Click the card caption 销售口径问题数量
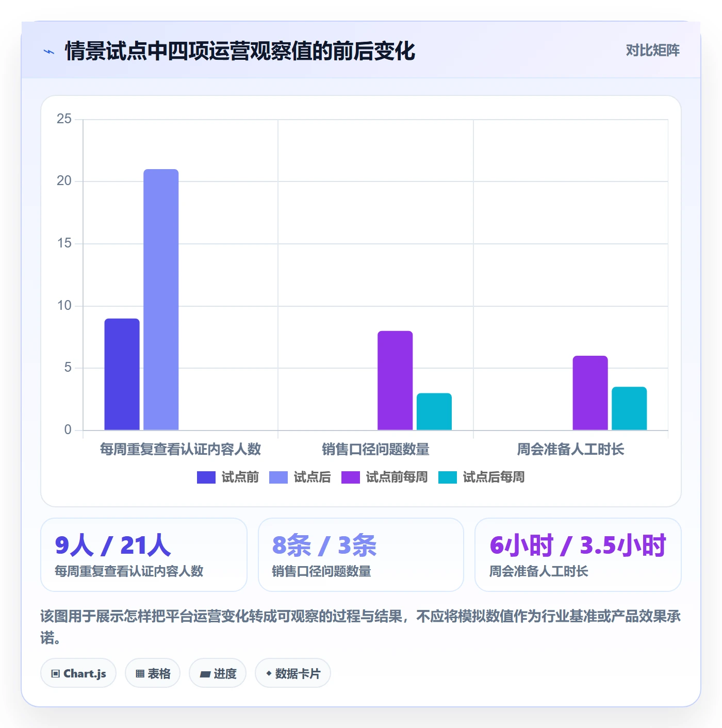 click(322, 571)
